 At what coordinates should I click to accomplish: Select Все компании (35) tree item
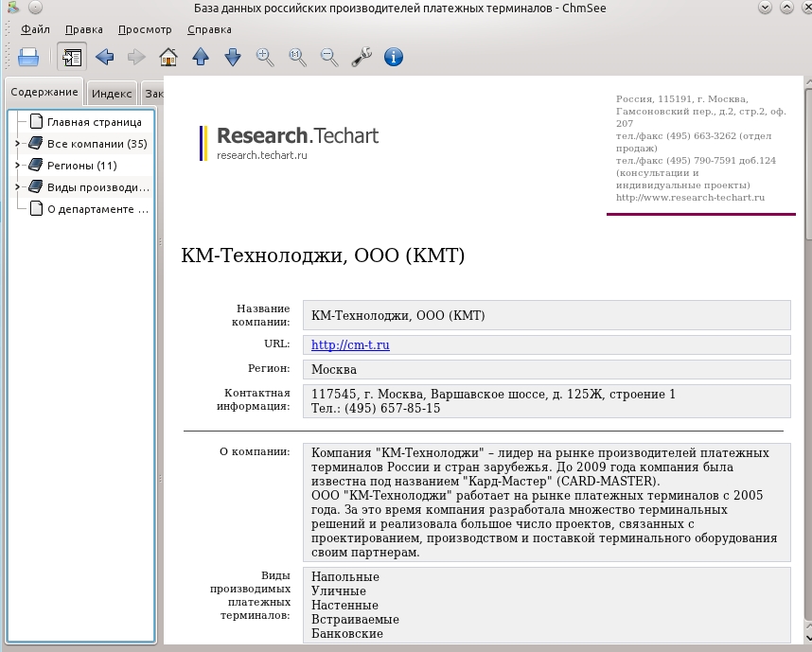point(97,144)
